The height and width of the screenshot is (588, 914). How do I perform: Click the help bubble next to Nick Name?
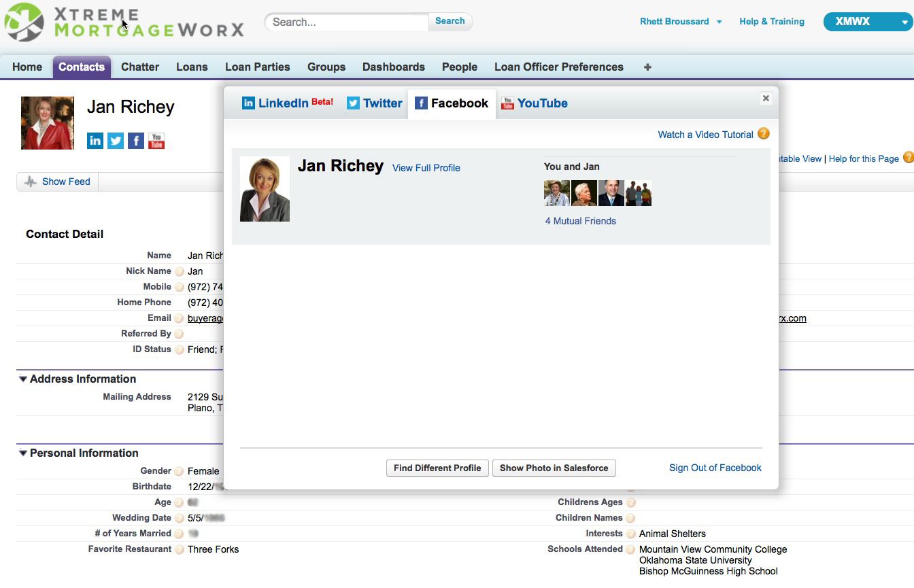click(180, 271)
